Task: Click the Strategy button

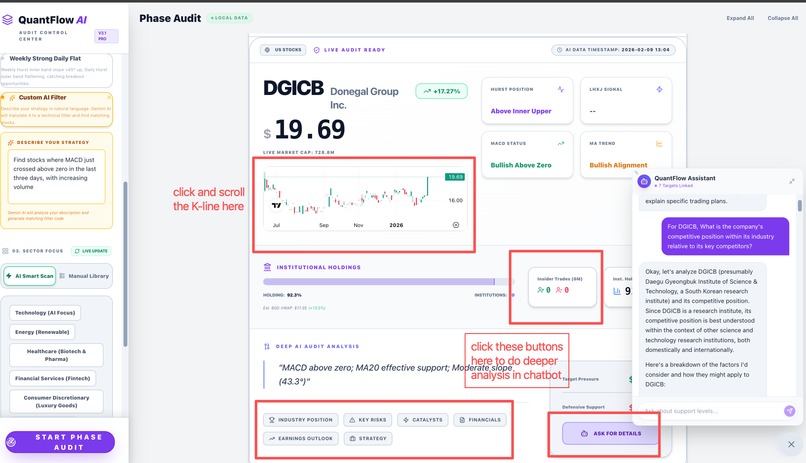Action: 368,438
